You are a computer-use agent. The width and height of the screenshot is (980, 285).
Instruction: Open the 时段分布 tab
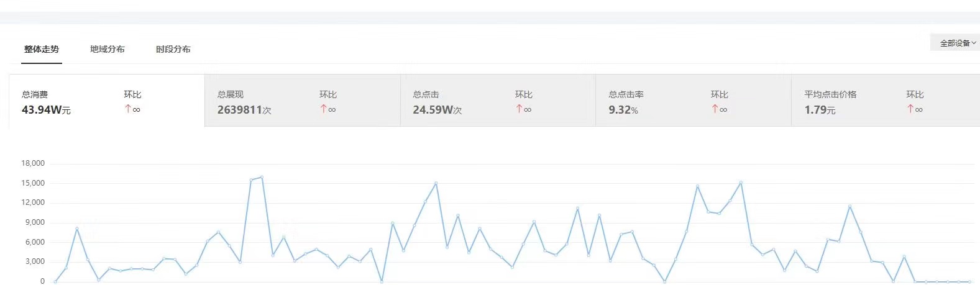(173, 49)
